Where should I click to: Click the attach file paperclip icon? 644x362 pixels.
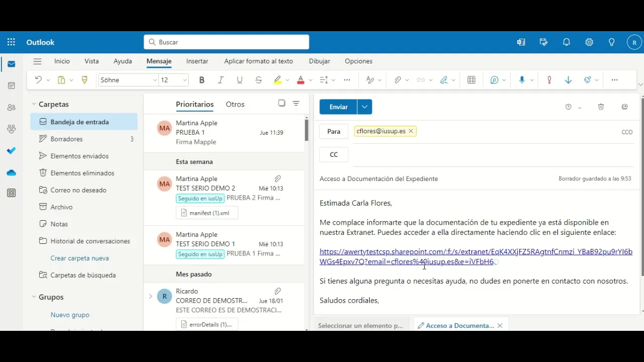tap(397, 80)
